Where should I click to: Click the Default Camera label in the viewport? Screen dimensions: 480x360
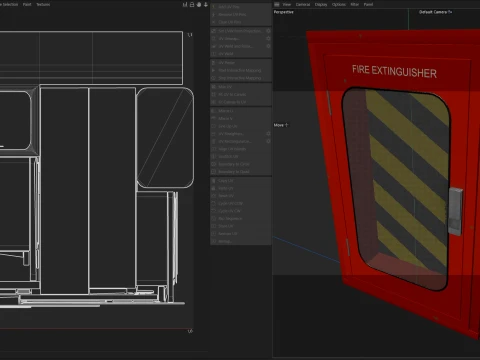coord(435,12)
